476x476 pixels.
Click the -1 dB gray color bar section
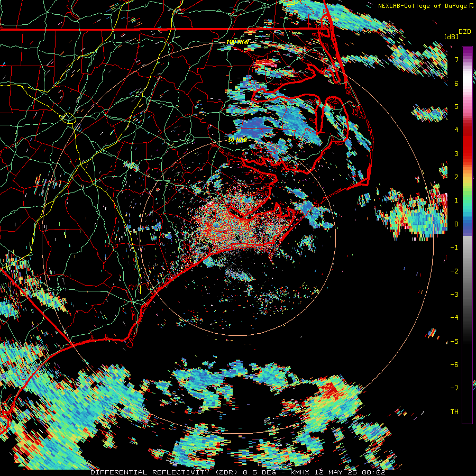click(x=467, y=248)
